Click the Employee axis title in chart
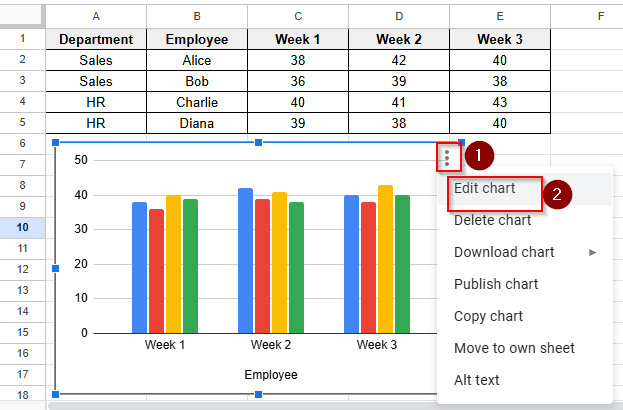This screenshot has height=410, width=623. coord(271,375)
